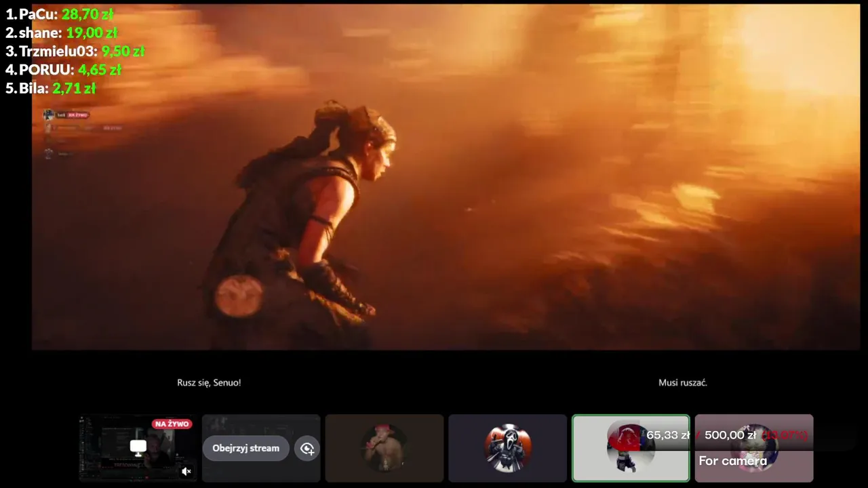Click the donor entry '4. PORUU: 4,65 zł'

click(64, 69)
